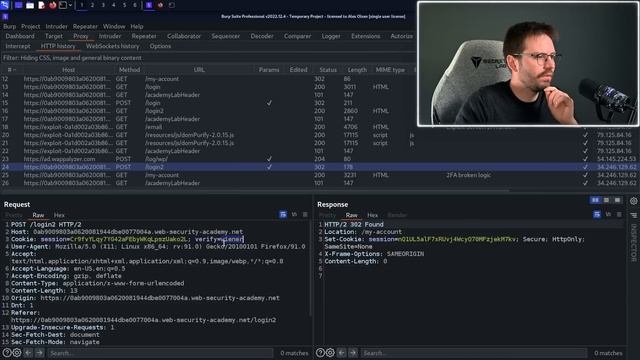Open the proxy Options sub-tab

pos(160,46)
